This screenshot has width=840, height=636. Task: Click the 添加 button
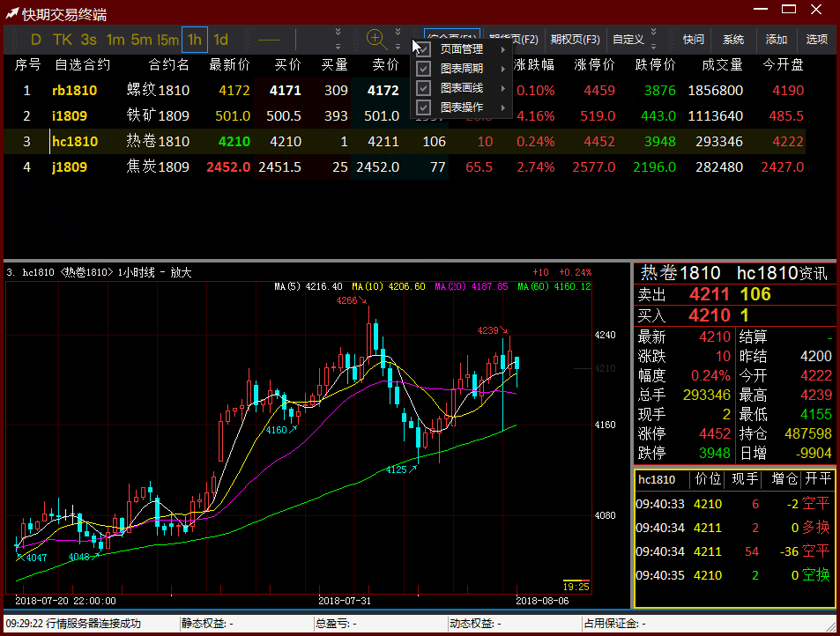coord(777,40)
